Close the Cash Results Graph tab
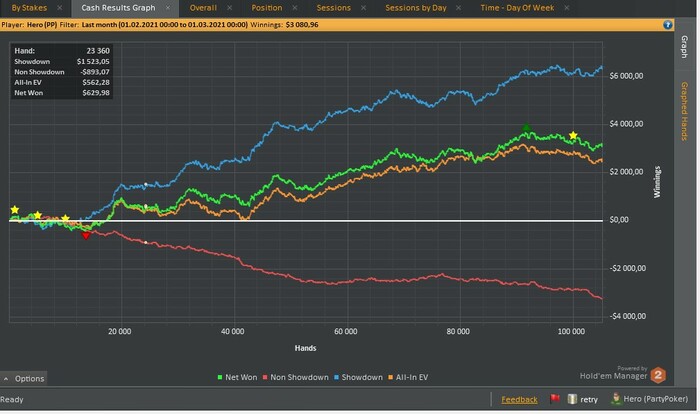This screenshot has height=414, width=700. (x=168, y=8)
